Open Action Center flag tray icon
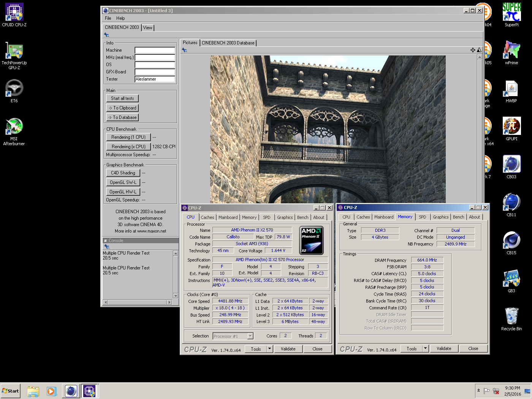 [487, 391]
